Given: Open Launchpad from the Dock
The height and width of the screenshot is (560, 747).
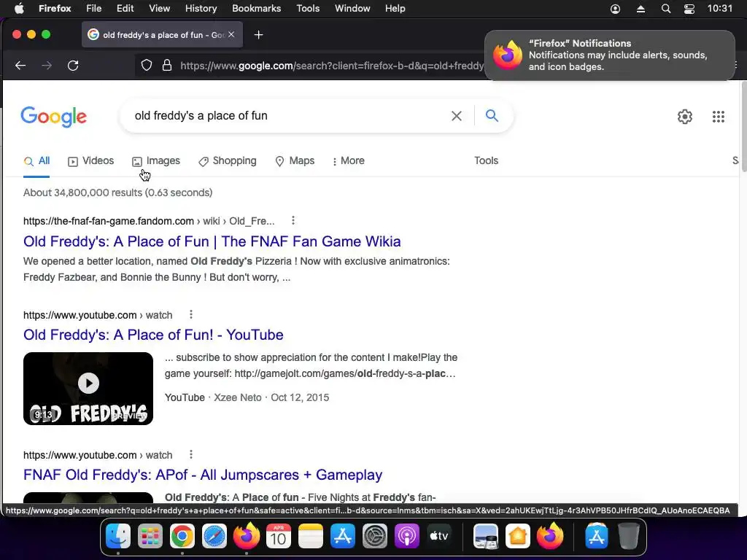Looking at the screenshot, I should click(150, 536).
